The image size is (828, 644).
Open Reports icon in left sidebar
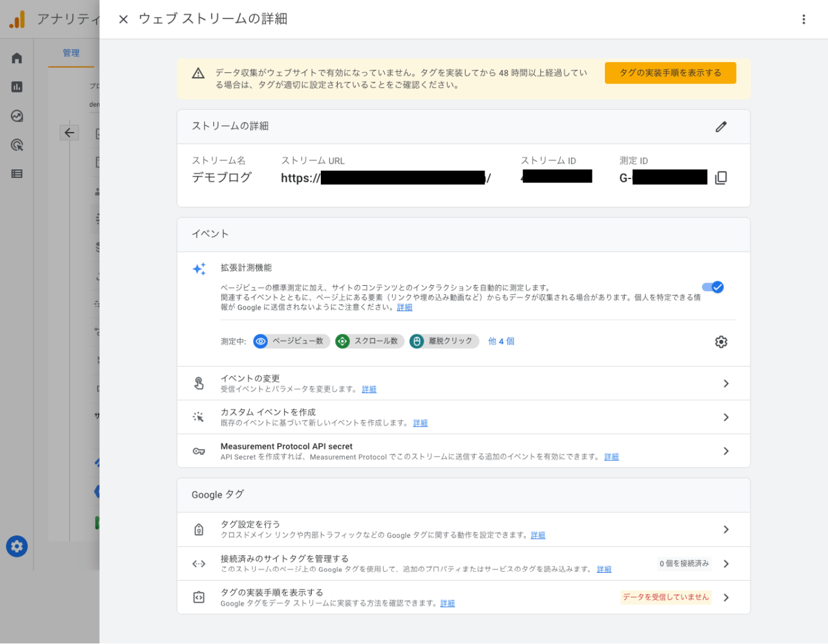(x=17, y=87)
